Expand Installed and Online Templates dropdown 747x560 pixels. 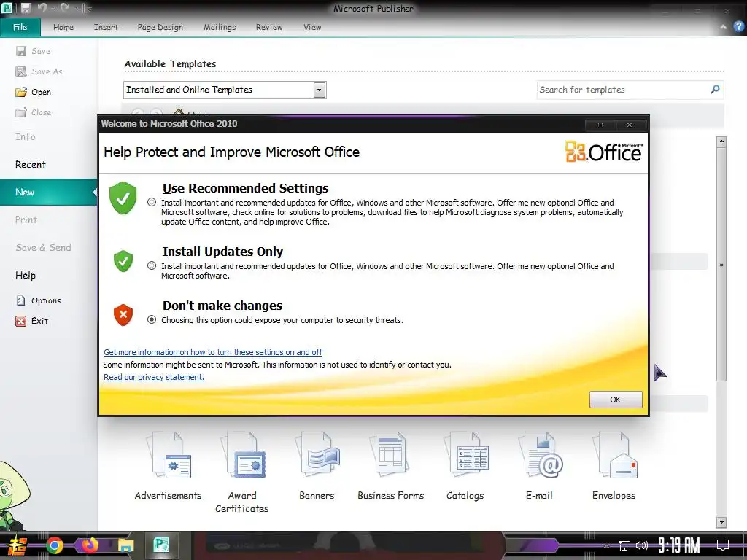tap(320, 90)
